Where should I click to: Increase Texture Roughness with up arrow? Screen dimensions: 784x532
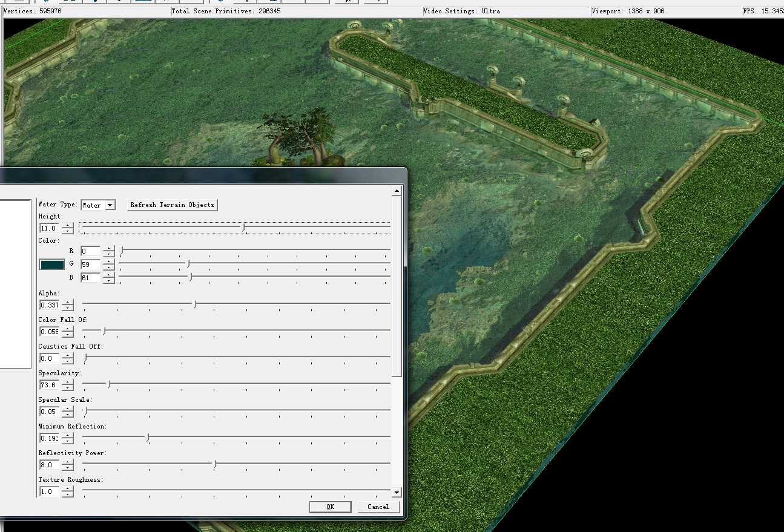pyautogui.click(x=68, y=489)
